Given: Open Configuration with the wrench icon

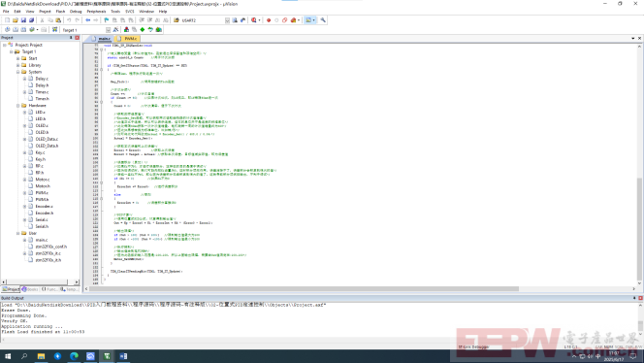Looking at the screenshot, I should click(x=323, y=20).
